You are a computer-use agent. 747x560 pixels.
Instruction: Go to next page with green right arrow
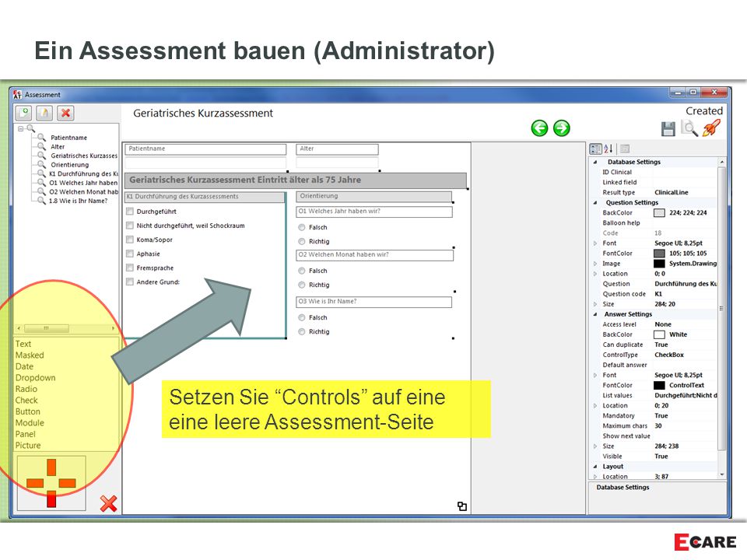click(562, 128)
